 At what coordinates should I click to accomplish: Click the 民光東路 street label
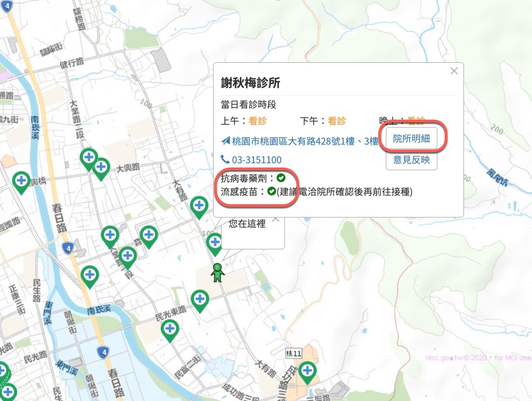click(x=171, y=313)
